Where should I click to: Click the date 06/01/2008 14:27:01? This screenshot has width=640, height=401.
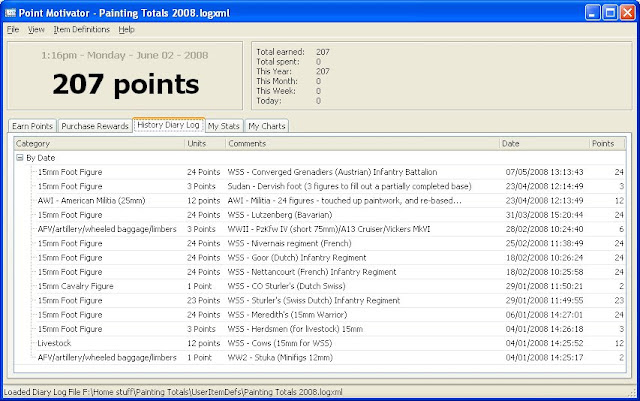pyautogui.click(x=544, y=315)
